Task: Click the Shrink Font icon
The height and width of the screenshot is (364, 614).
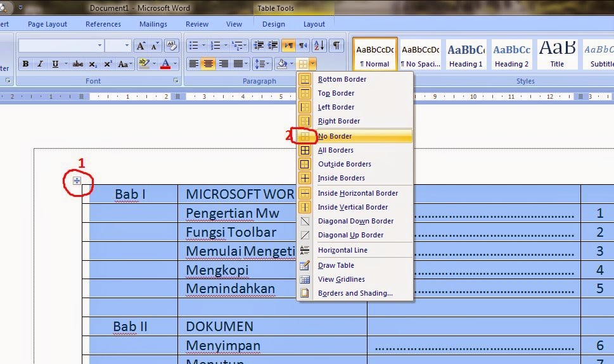Action: [x=155, y=46]
